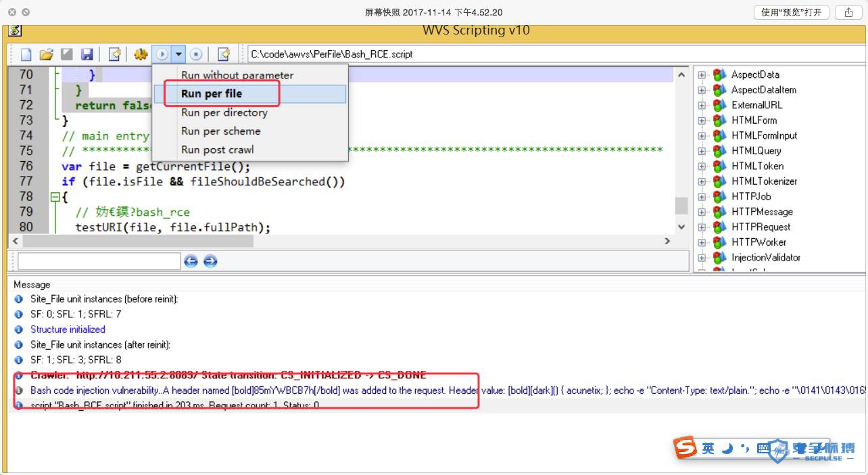Screen dimensions: 868x475
Task: Click the orange gear icon in the toolbar
Action: click(x=141, y=54)
